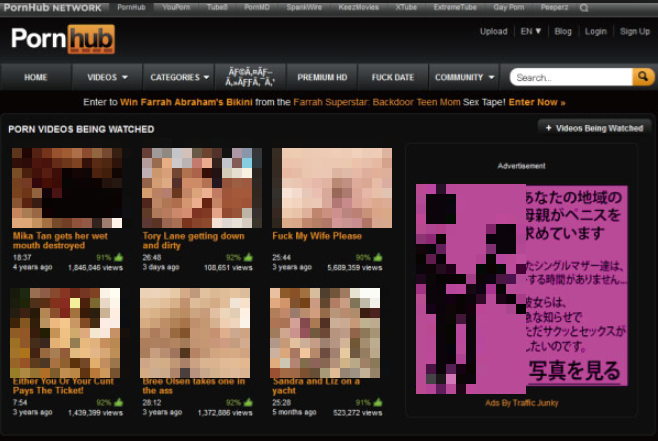658x441 pixels.
Task: Expand the COMMUNITY menu dropdown
Action: pos(465,77)
